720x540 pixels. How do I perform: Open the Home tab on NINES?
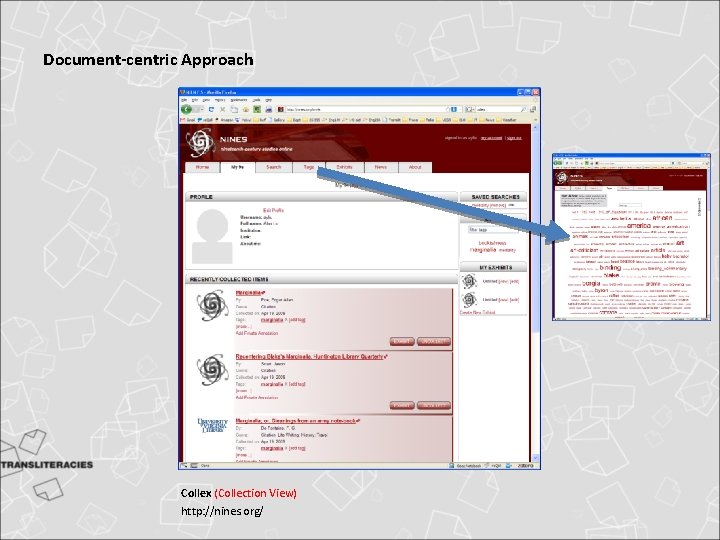pyautogui.click(x=202, y=167)
